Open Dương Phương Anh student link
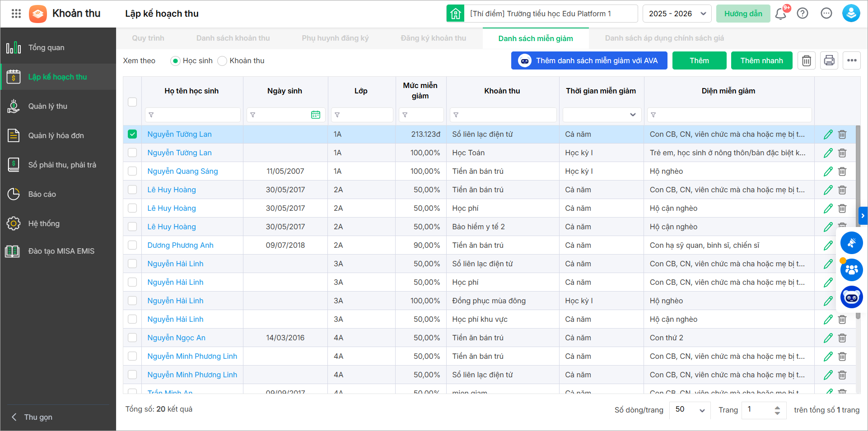The image size is (868, 431). click(x=180, y=246)
